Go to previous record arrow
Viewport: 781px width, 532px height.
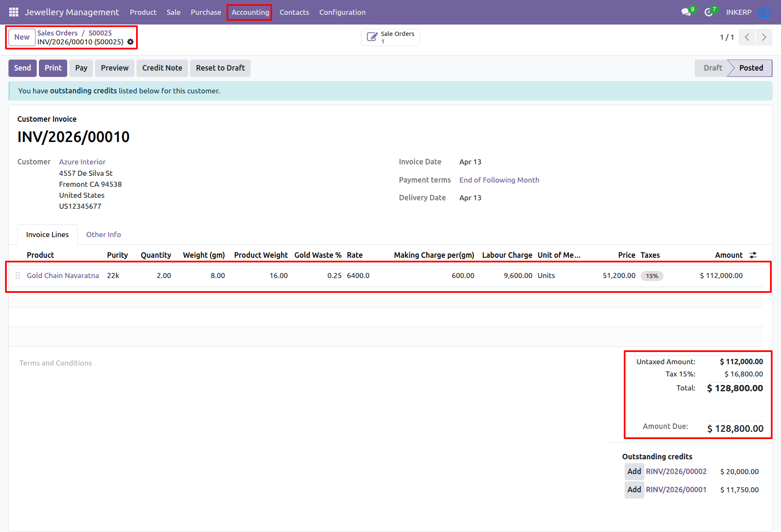[747, 37]
